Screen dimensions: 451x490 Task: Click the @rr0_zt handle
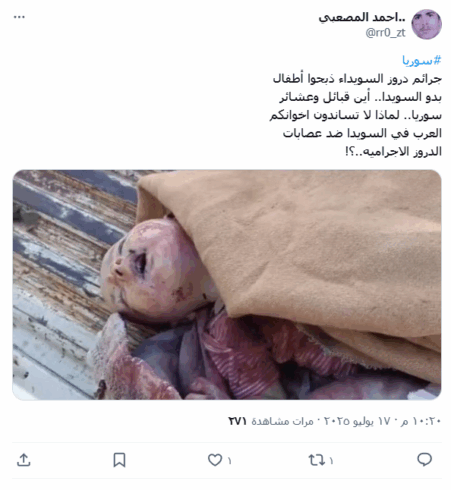tap(385, 33)
